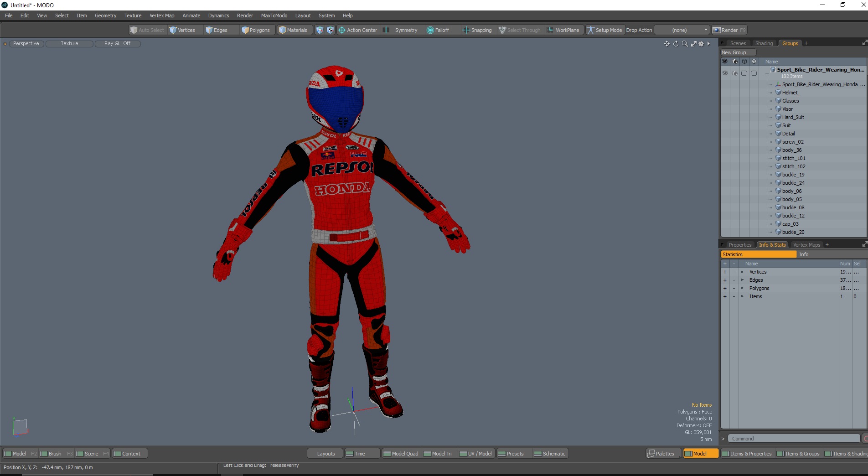The height and width of the screenshot is (476, 868).
Task: Switch to the Properties tab
Action: click(x=739, y=245)
